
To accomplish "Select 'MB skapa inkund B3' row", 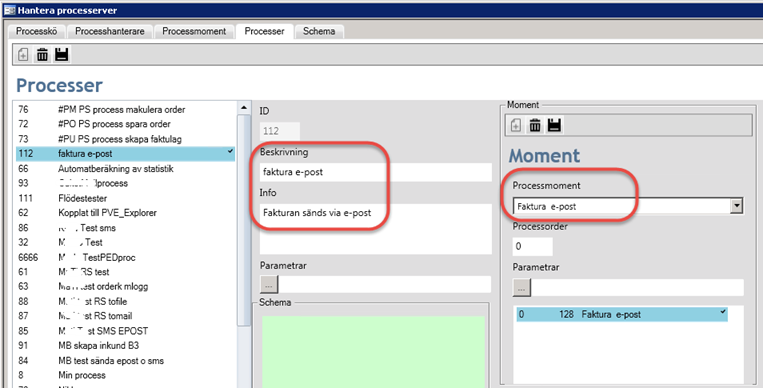I will click(126, 346).
